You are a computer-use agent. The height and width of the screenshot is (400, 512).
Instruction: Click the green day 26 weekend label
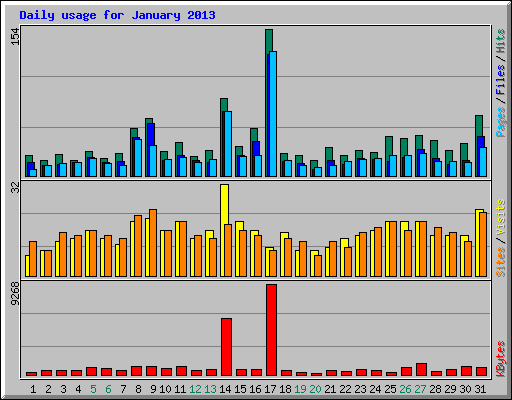405,389
